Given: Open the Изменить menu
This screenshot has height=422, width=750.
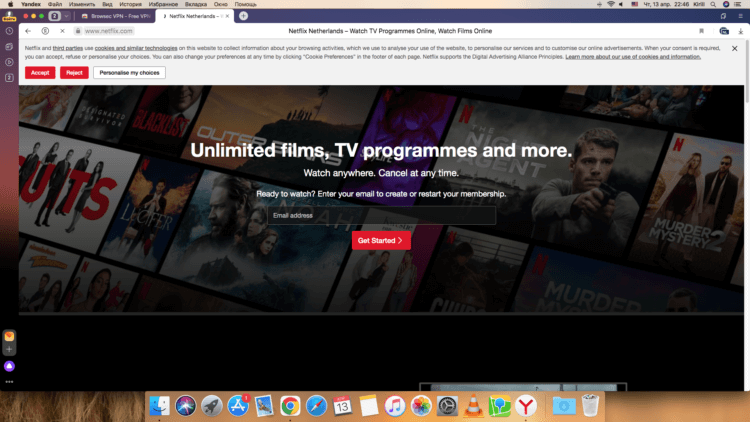Looking at the screenshot, I should point(82,4).
